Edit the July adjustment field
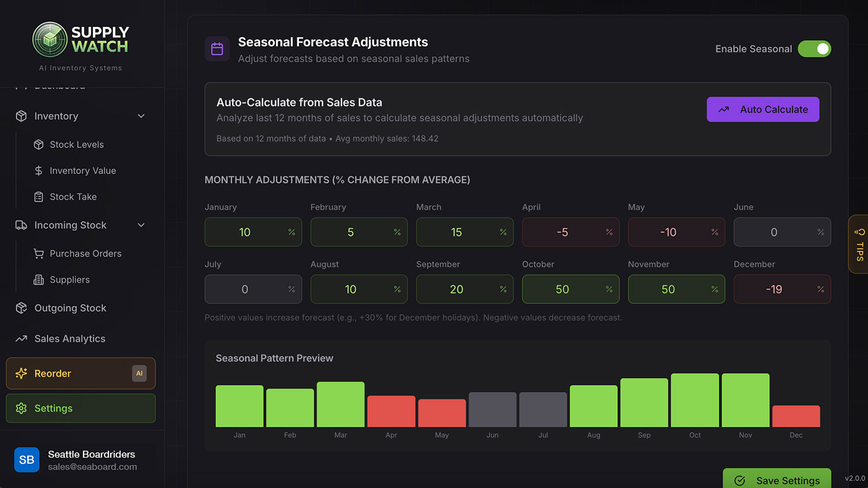 click(x=253, y=289)
